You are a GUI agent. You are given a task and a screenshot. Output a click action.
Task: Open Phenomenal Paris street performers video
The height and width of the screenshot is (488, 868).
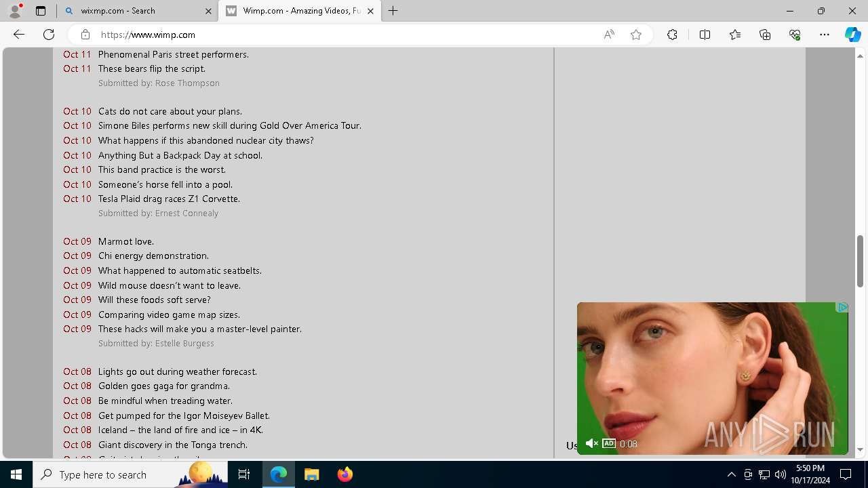(174, 54)
